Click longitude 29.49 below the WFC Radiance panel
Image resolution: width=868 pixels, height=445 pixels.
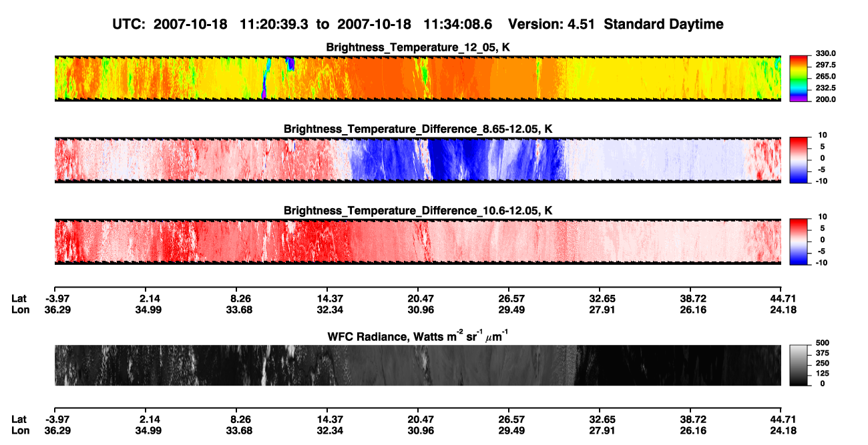point(513,430)
